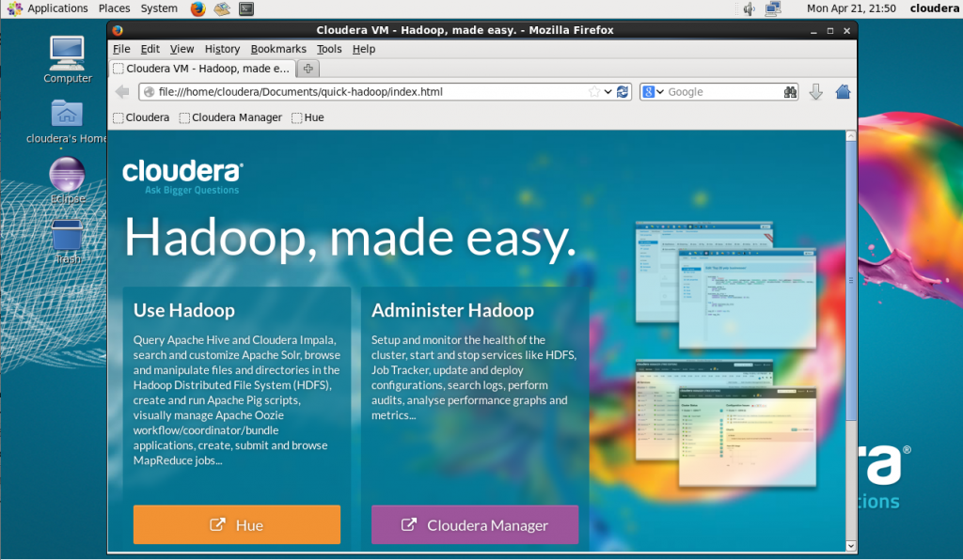Go back using the Firefox back arrow
The width and height of the screenshot is (963, 560).
coord(122,92)
